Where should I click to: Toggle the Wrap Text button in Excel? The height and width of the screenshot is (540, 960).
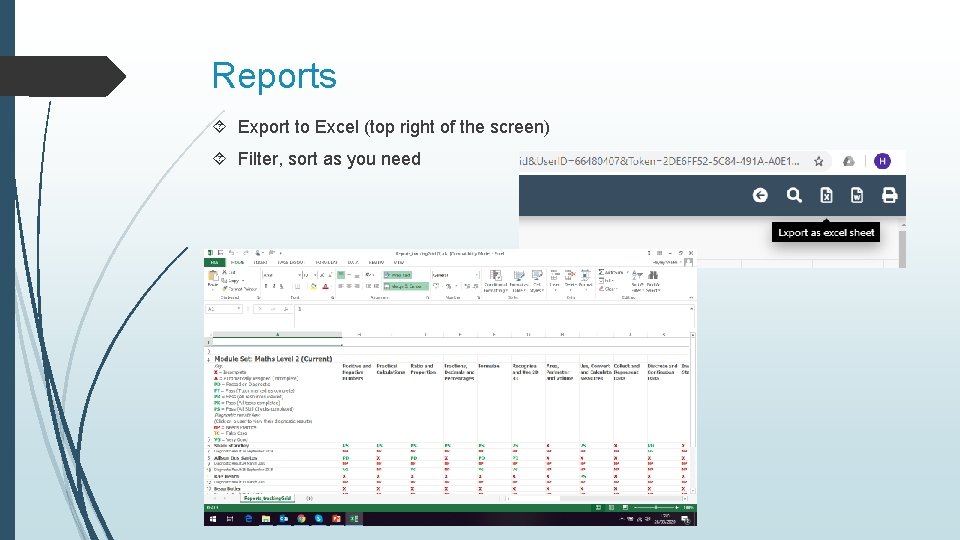coord(397,275)
